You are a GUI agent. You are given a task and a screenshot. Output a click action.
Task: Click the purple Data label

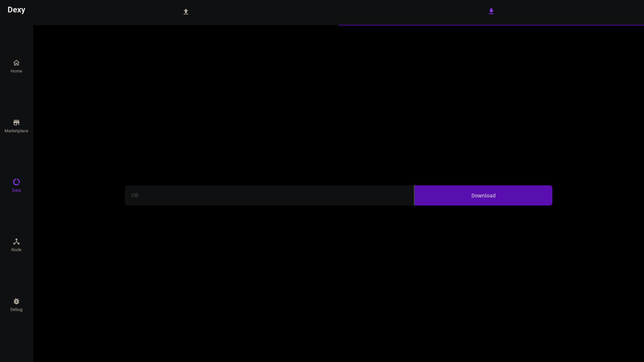point(16,190)
